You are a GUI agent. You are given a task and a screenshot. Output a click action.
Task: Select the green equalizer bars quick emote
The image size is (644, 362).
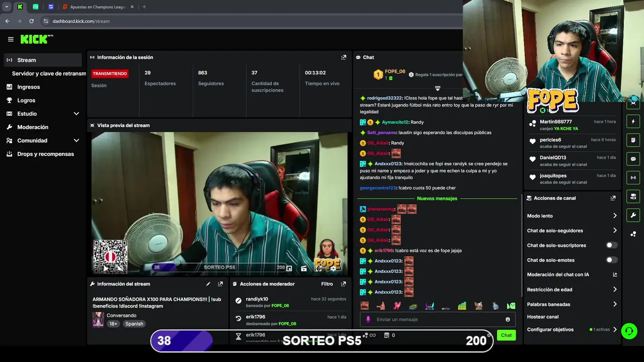point(462,306)
